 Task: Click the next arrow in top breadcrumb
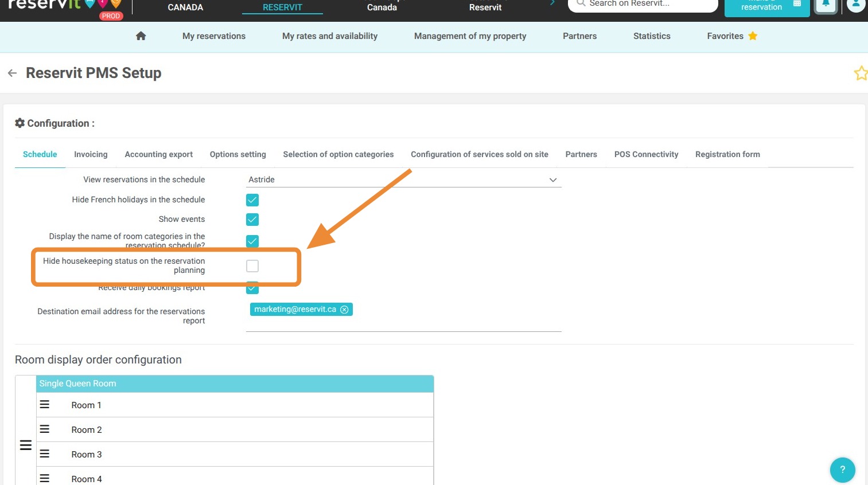[552, 3]
